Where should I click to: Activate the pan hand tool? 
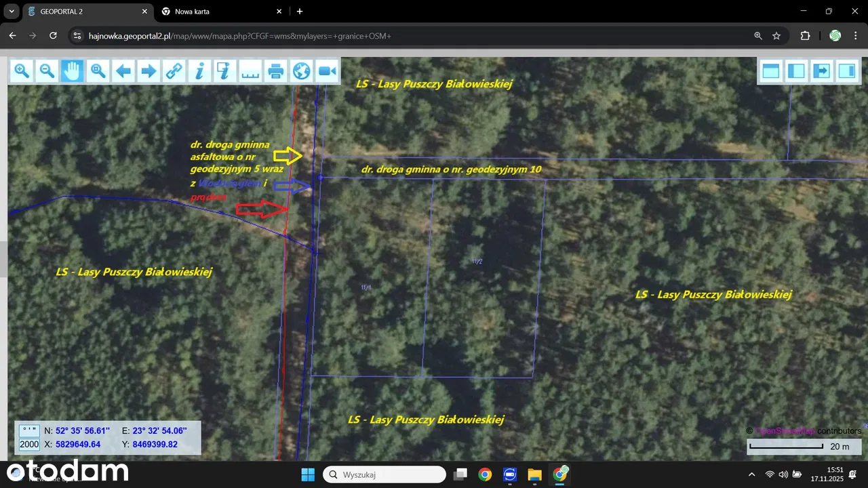point(73,70)
